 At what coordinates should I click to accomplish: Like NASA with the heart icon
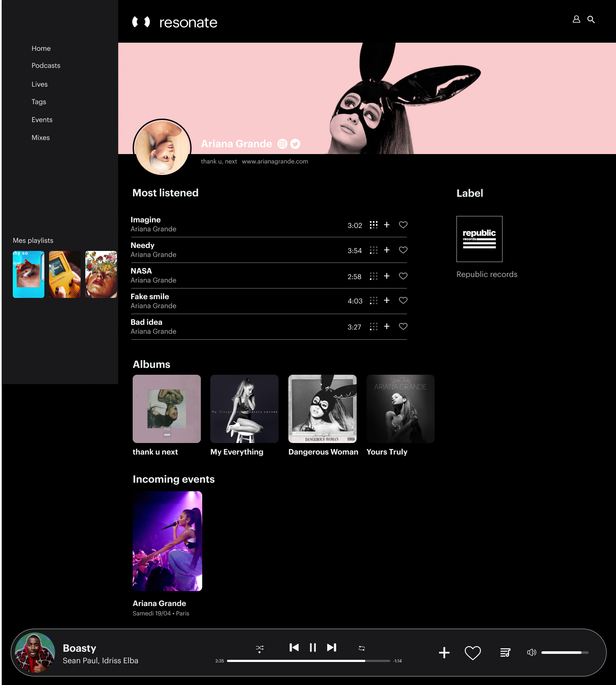(x=403, y=276)
